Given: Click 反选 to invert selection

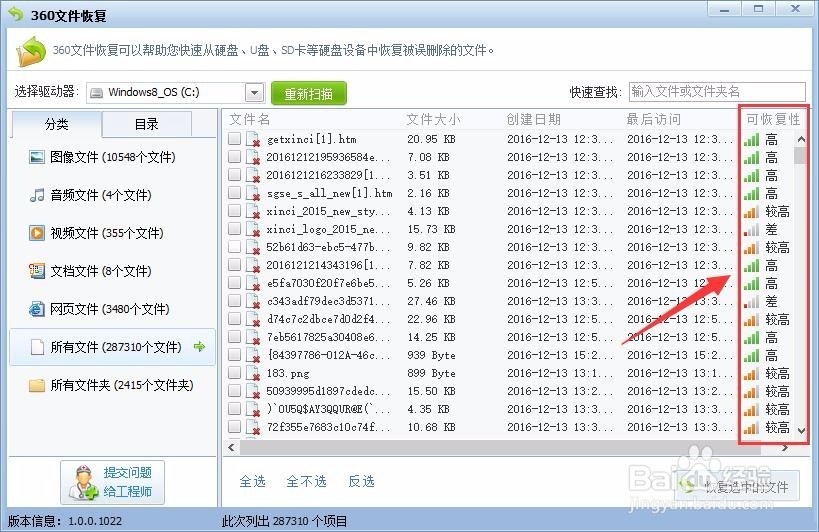Looking at the screenshot, I should (x=361, y=481).
